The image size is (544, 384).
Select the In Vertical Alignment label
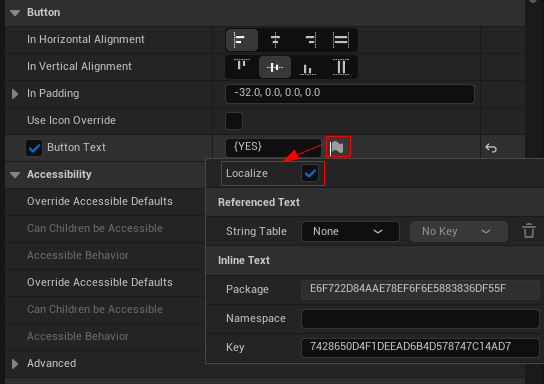click(x=79, y=67)
